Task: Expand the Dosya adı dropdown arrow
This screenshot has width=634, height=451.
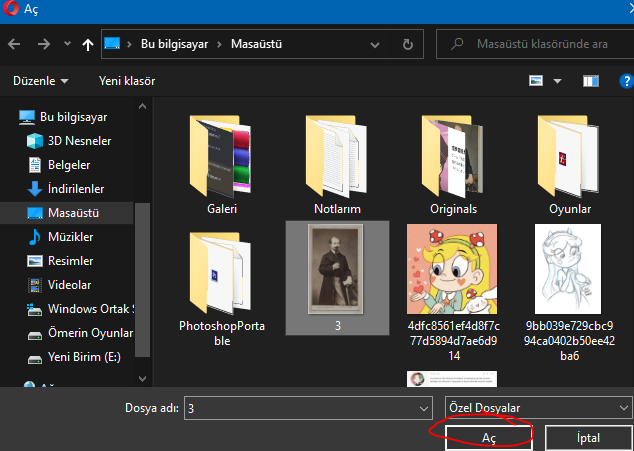Action: [x=424, y=409]
